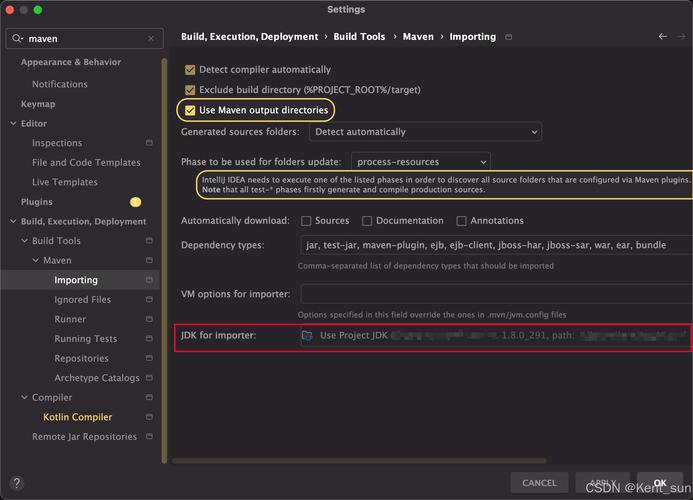693x500 pixels.
Task: Click the search magnifier icon
Action: tap(18, 39)
